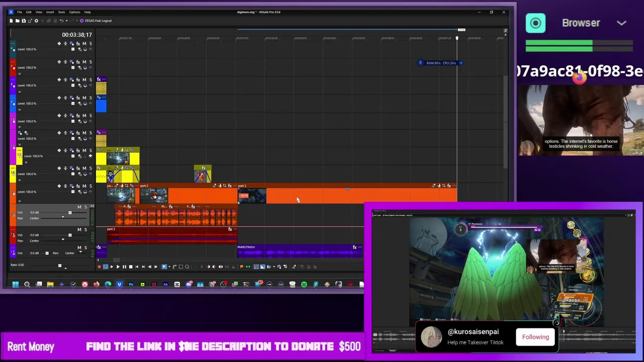Select the Normal Edit tool arrow icon
Viewport: 644px width, 362px height.
(x=164, y=266)
